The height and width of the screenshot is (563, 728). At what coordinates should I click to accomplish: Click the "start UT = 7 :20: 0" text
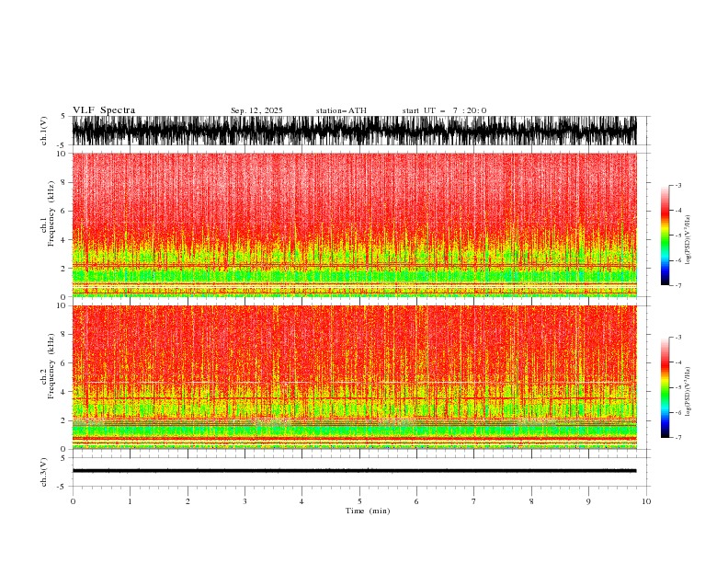pos(444,110)
